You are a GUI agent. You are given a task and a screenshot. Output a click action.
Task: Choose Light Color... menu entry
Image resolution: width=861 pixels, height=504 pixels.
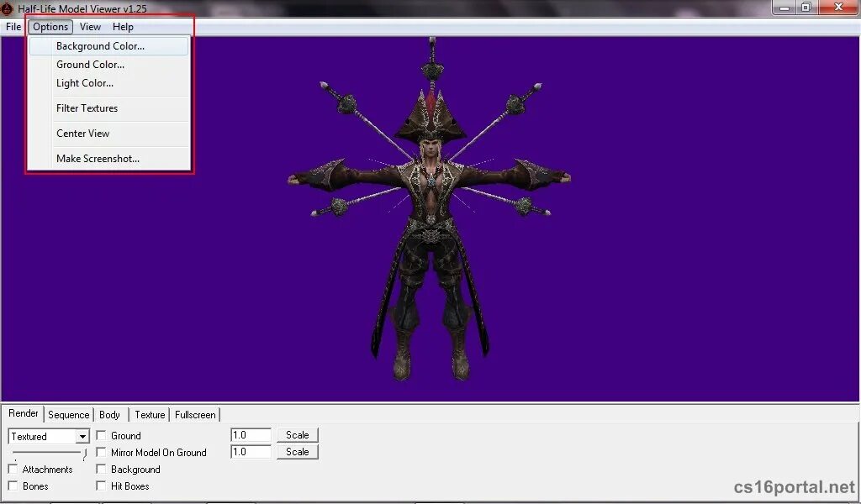pyautogui.click(x=108, y=83)
